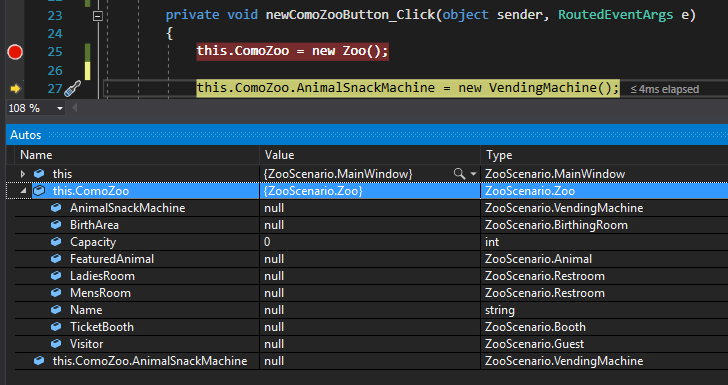
Task: Click the cube icon next to Capacity
Action: click(56, 242)
